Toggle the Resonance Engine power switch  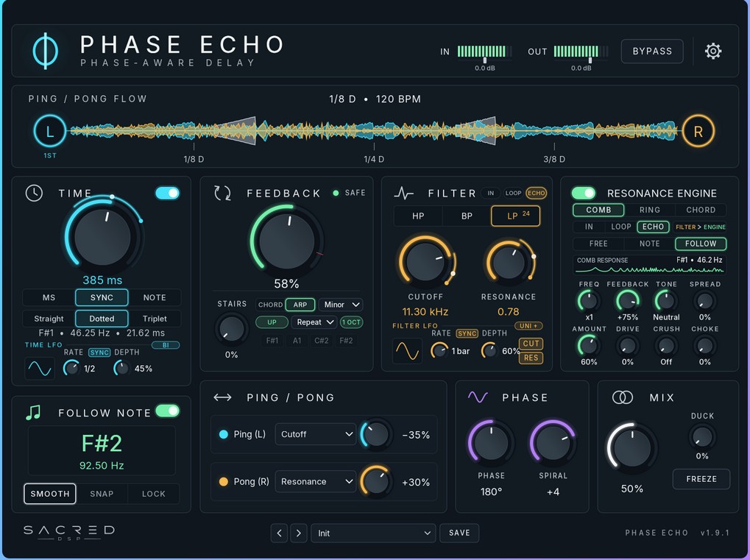(x=584, y=194)
